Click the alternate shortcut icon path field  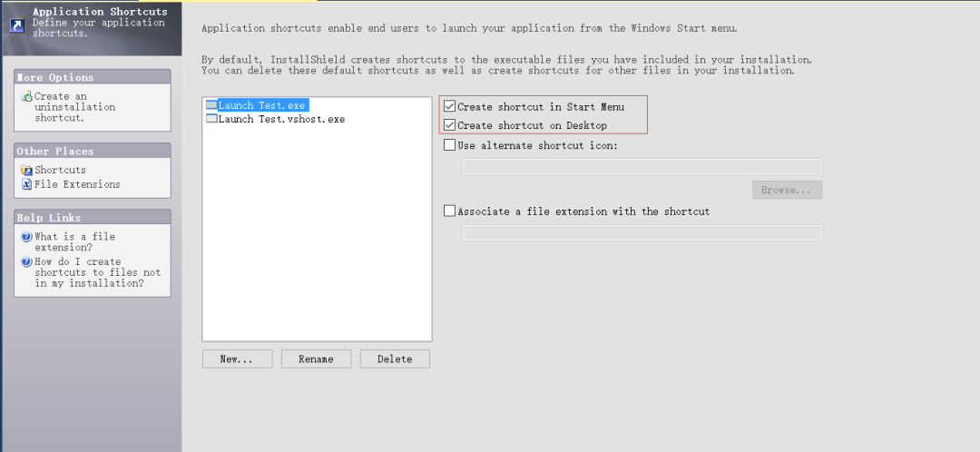pos(642,167)
